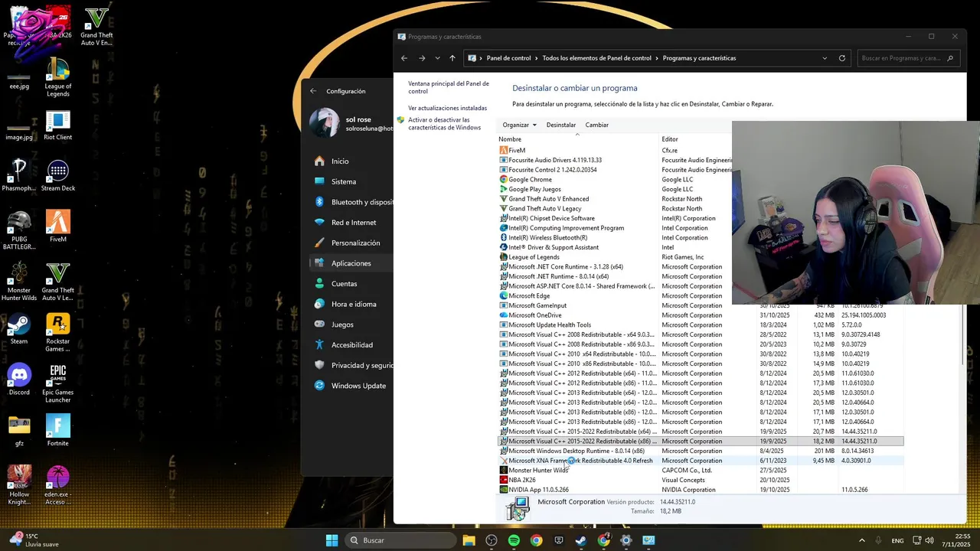
Task: Open Grand Theft Auto V Legacy desktop shortcut
Action: click(58, 282)
